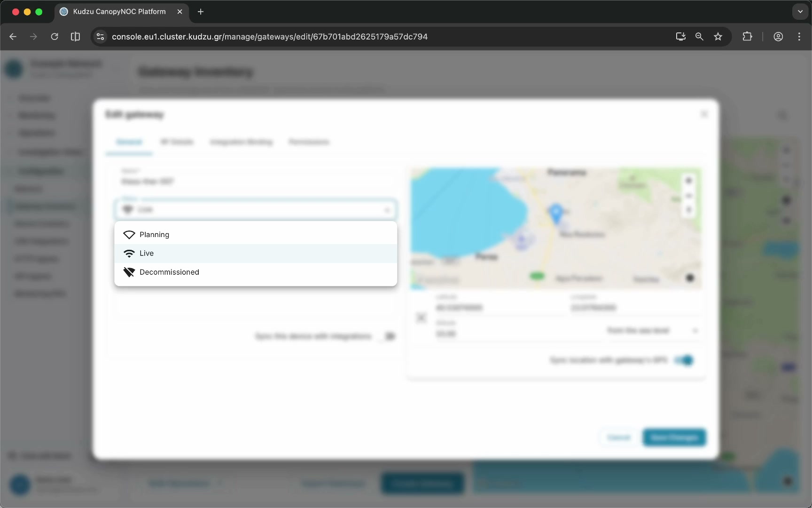
Task: Bookmark this page with star icon
Action: (x=718, y=37)
